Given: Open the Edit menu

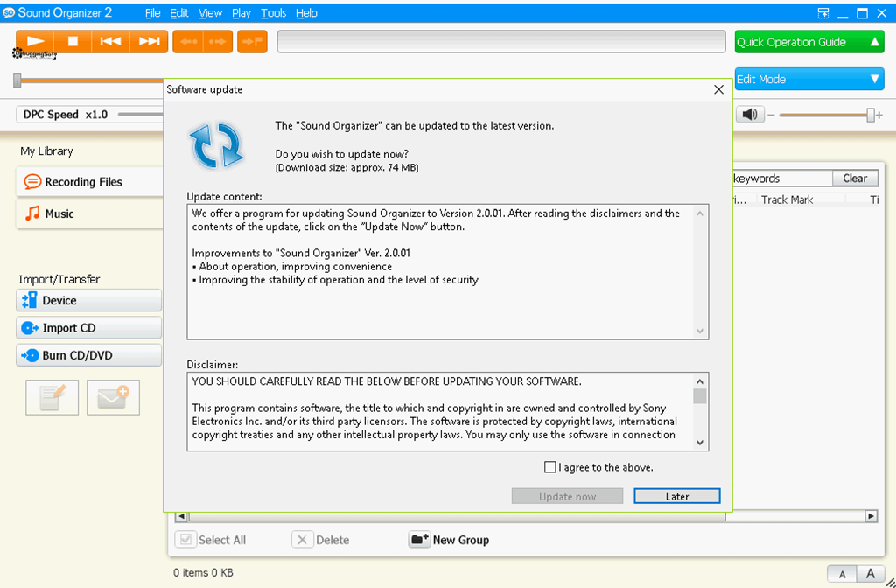Looking at the screenshot, I should click(x=179, y=12).
